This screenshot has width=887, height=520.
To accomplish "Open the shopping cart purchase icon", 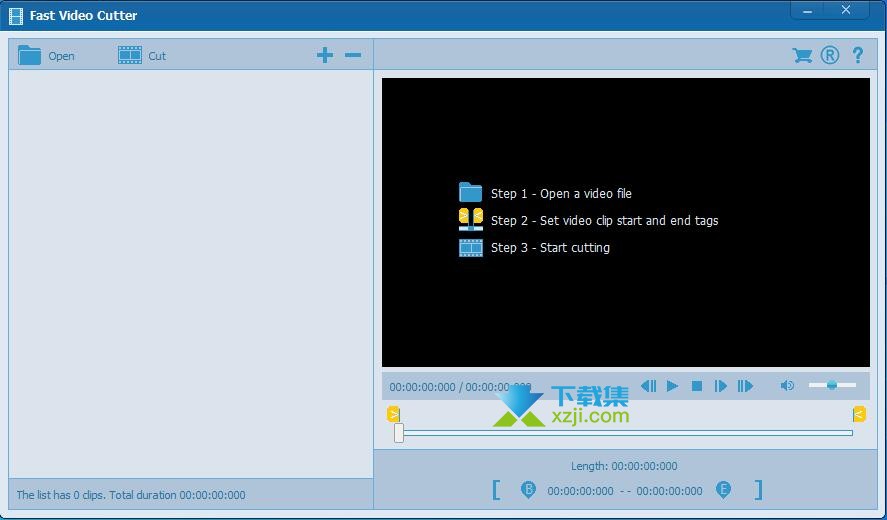I will pos(802,56).
